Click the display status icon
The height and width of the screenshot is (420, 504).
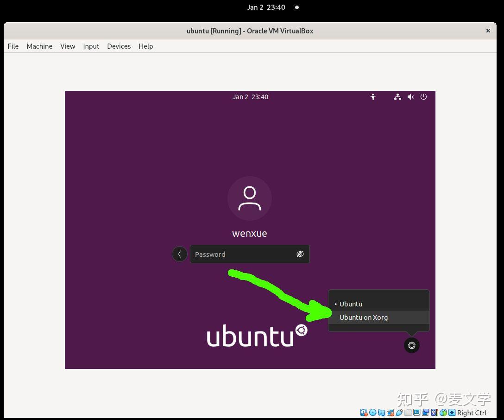point(416,413)
